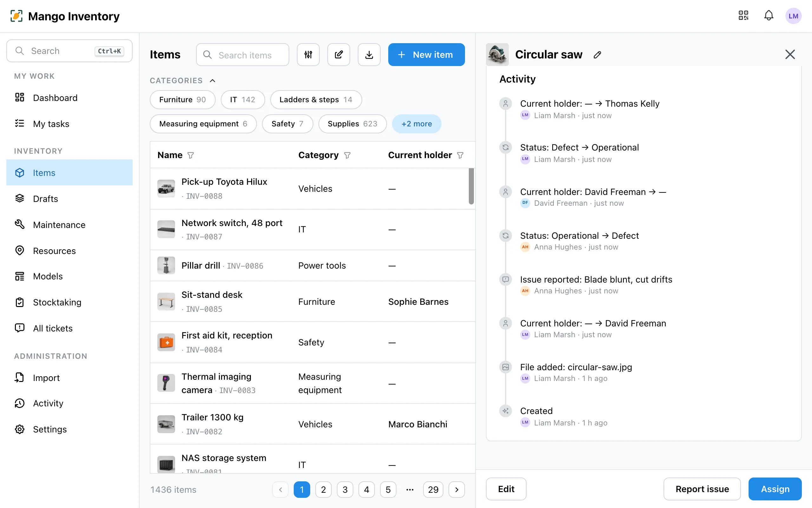Click the Report issue button
This screenshot has height=508, width=812.
coord(702,489)
